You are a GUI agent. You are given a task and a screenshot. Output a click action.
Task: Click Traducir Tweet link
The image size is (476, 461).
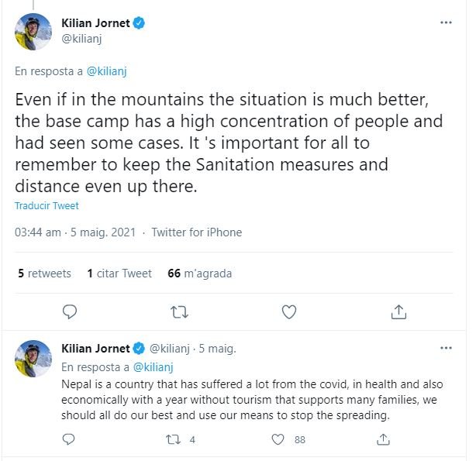coord(47,206)
